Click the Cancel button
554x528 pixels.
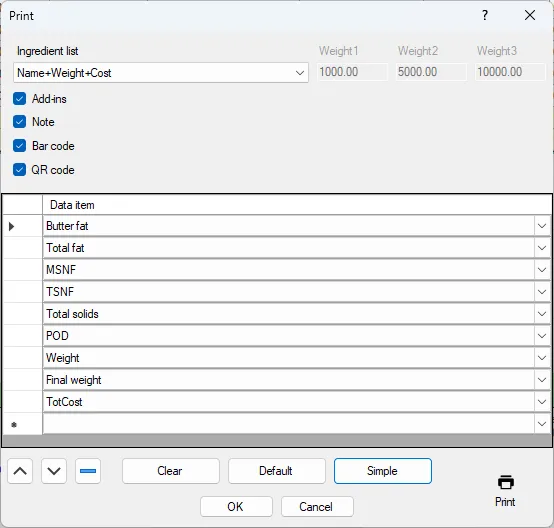(x=317, y=506)
